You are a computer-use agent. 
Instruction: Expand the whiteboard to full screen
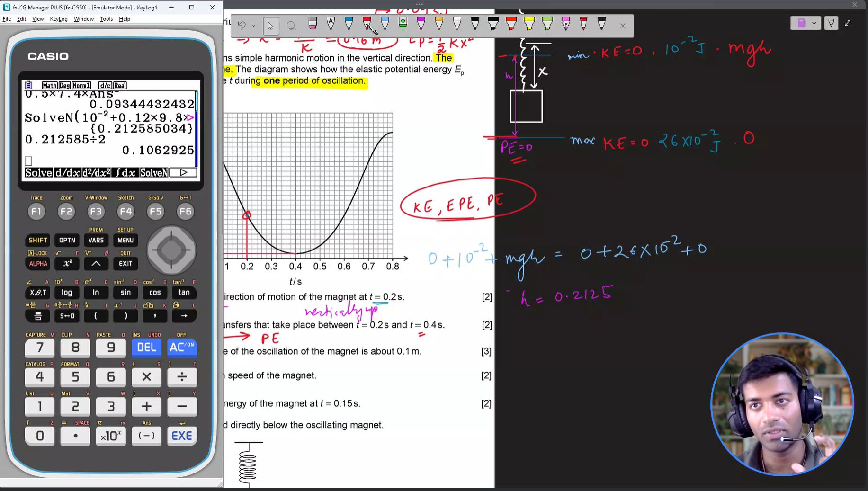pyautogui.click(x=848, y=23)
